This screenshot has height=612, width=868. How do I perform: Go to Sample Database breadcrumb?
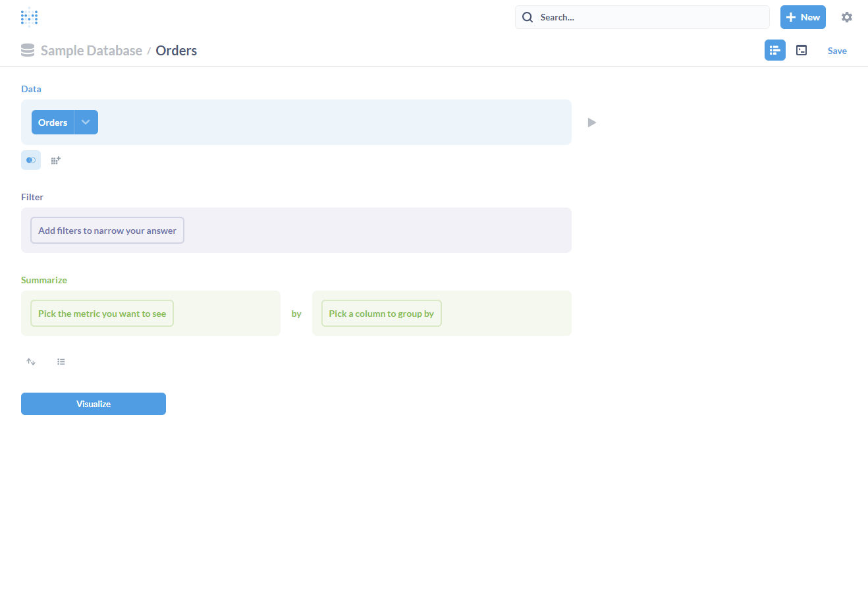[92, 51]
